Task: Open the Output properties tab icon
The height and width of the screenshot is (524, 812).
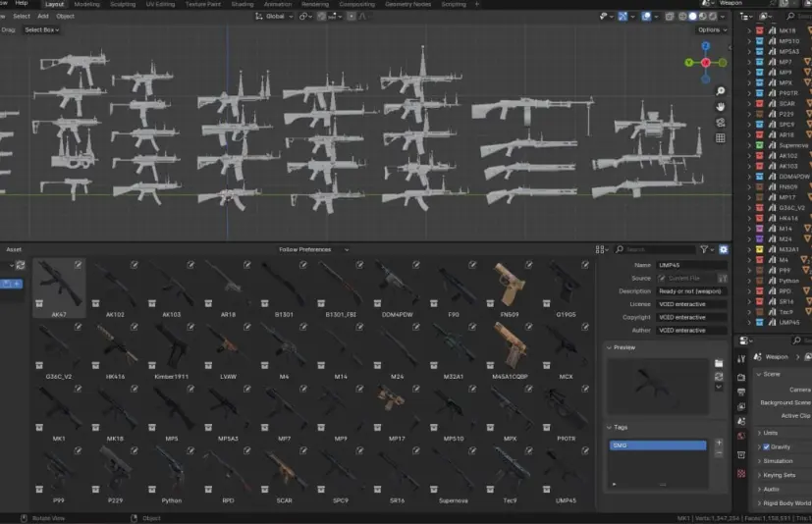Action: point(741,392)
